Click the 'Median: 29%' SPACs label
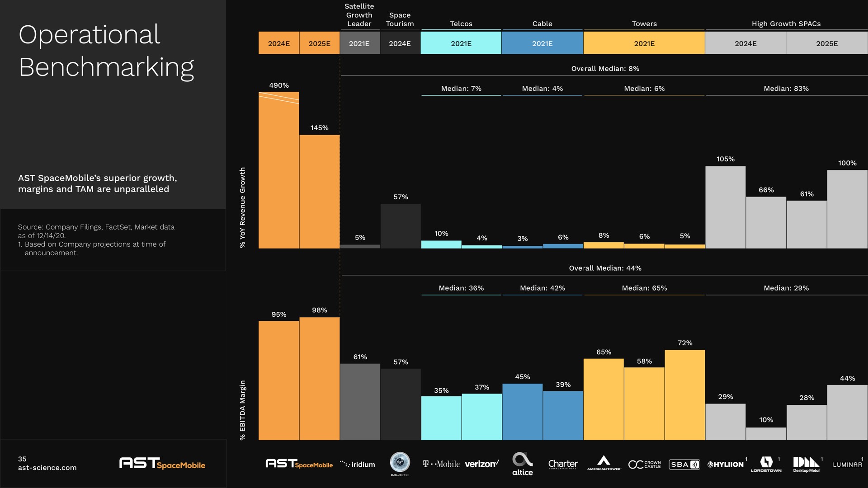The width and height of the screenshot is (868, 488). pos(786,288)
